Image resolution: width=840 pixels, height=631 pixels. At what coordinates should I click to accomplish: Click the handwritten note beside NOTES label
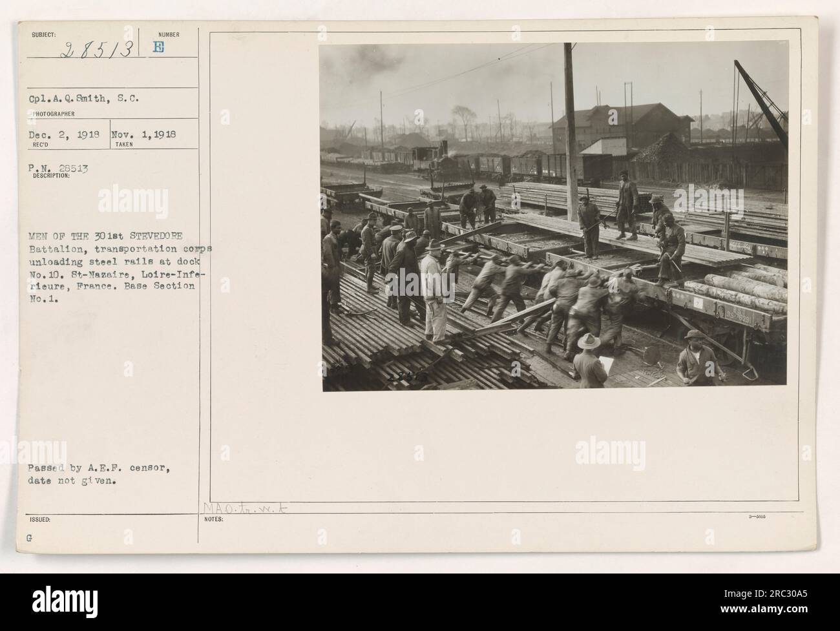point(245,510)
